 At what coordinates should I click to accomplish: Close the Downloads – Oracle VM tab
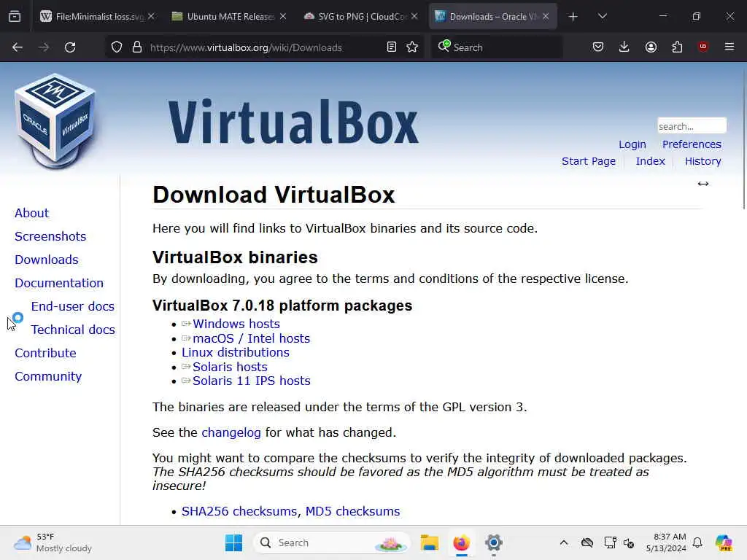pyautogui.click(x=546, y=16)
